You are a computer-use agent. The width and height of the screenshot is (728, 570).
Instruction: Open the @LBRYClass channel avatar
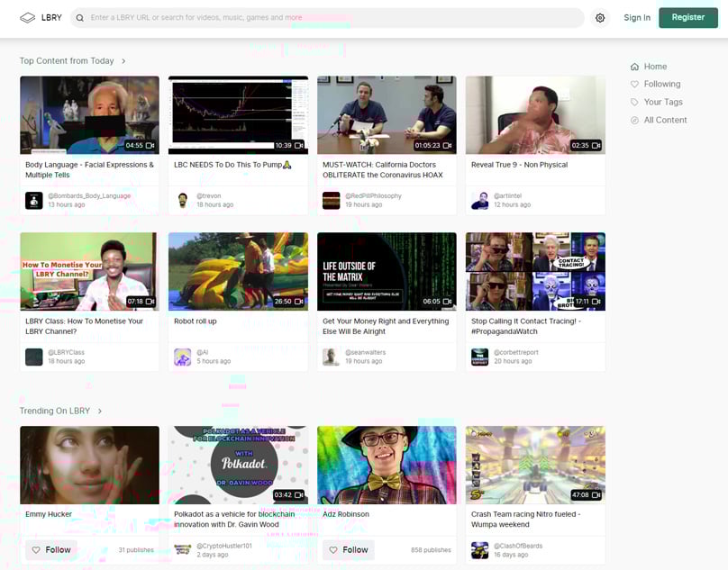pos(34,357)
